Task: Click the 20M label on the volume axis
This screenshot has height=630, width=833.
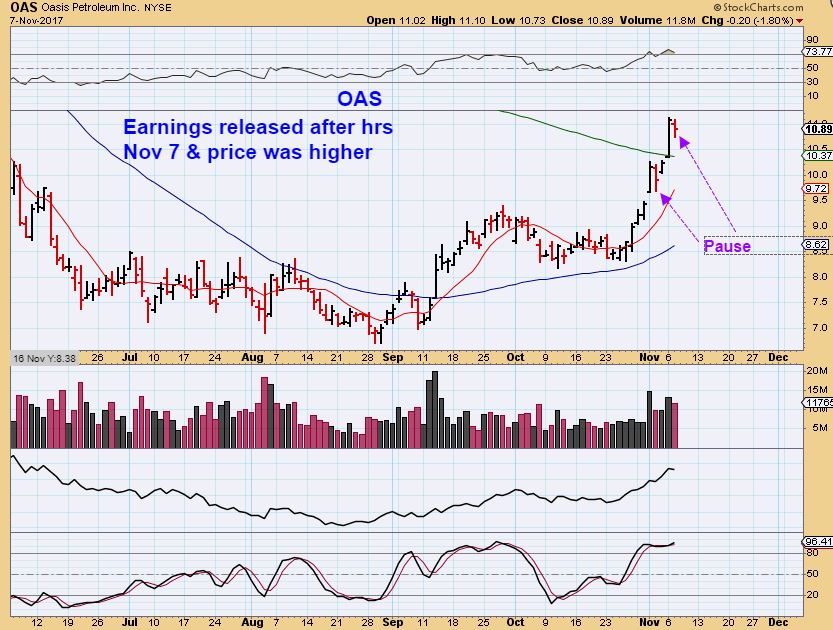Action: [817, 371]
